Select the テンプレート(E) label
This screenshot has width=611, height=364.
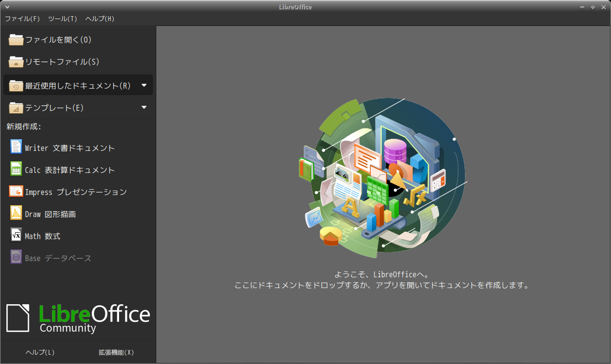click(54, 108)
